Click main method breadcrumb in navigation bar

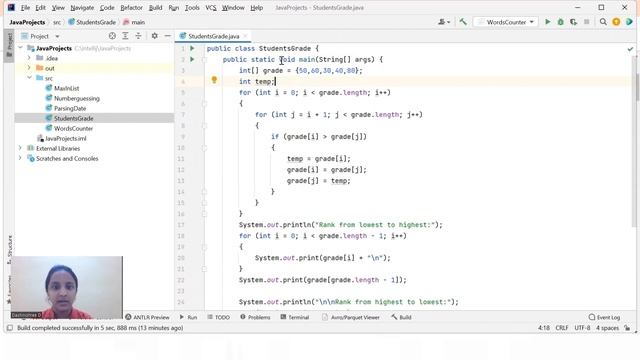134,22
